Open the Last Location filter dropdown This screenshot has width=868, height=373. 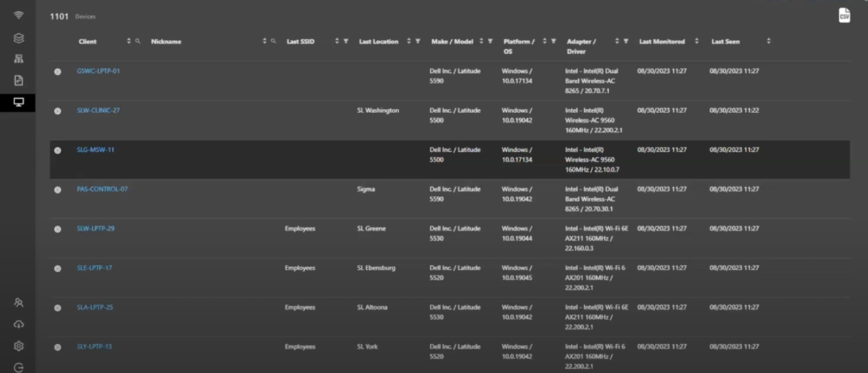(x=418, y=41)
